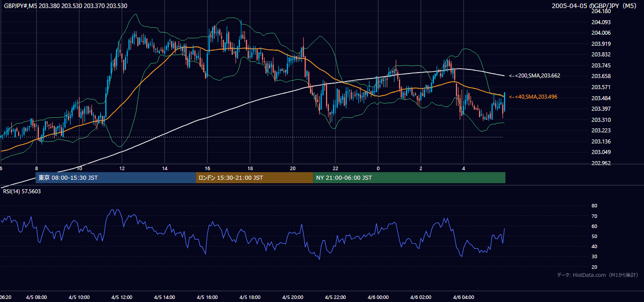644x302 pixels.
Task: Click RSI scale level 50
Action: (594, 236)
